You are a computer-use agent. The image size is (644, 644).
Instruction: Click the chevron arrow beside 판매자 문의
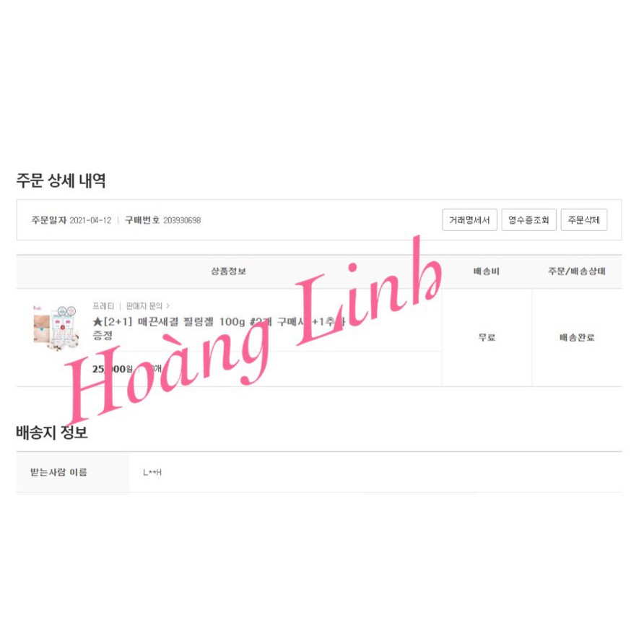(167, 306)
